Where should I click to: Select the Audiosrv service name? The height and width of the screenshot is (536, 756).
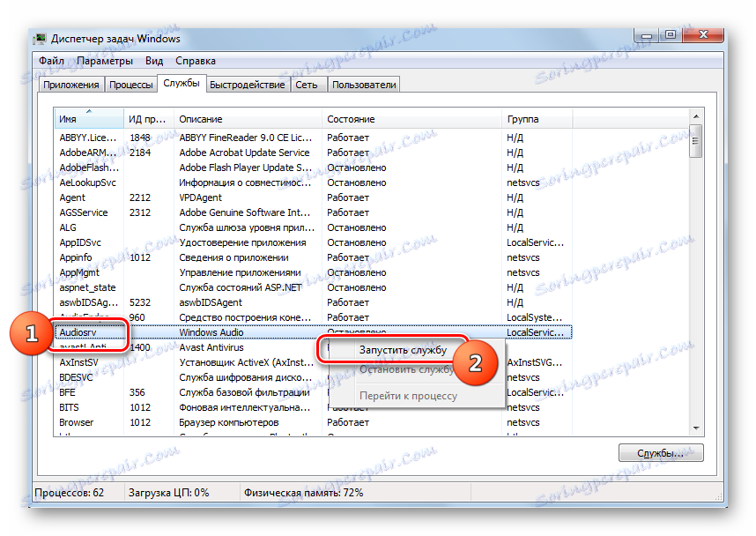click(78, 332)
